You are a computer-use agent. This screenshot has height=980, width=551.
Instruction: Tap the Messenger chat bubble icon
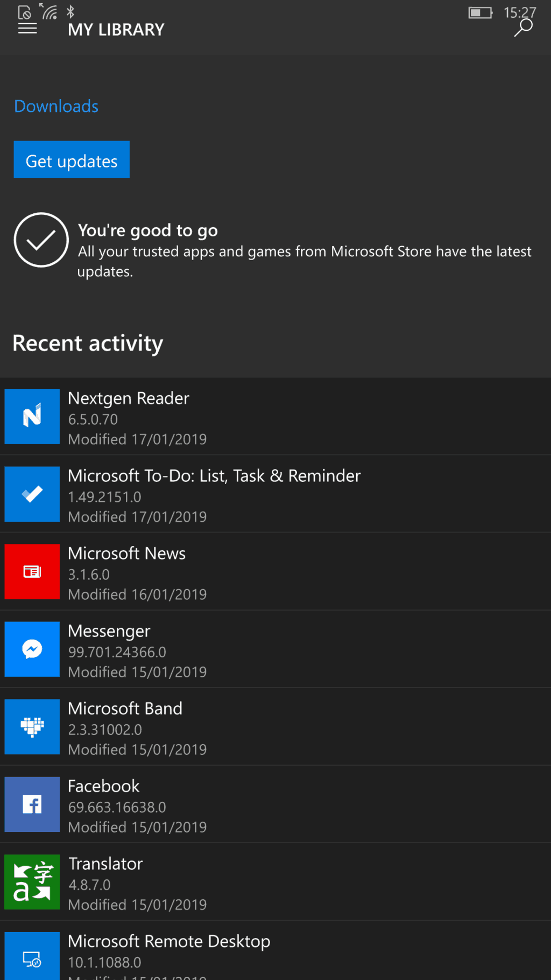[x=32, y=649]
